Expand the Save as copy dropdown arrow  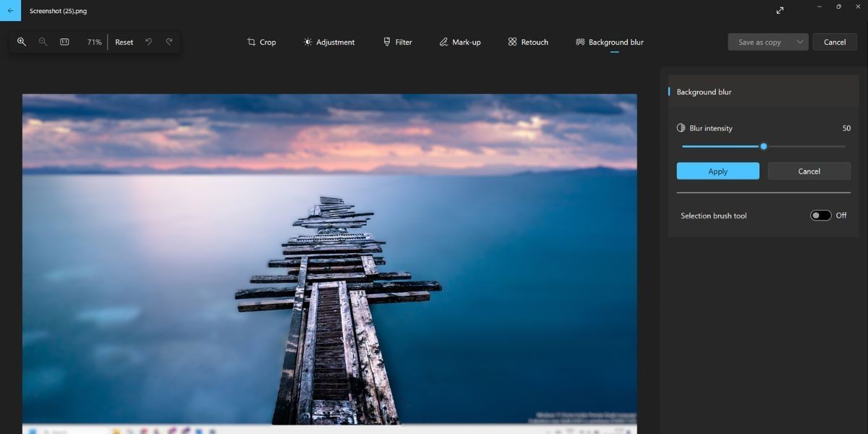pyautogui.click(x=800, y=42)
